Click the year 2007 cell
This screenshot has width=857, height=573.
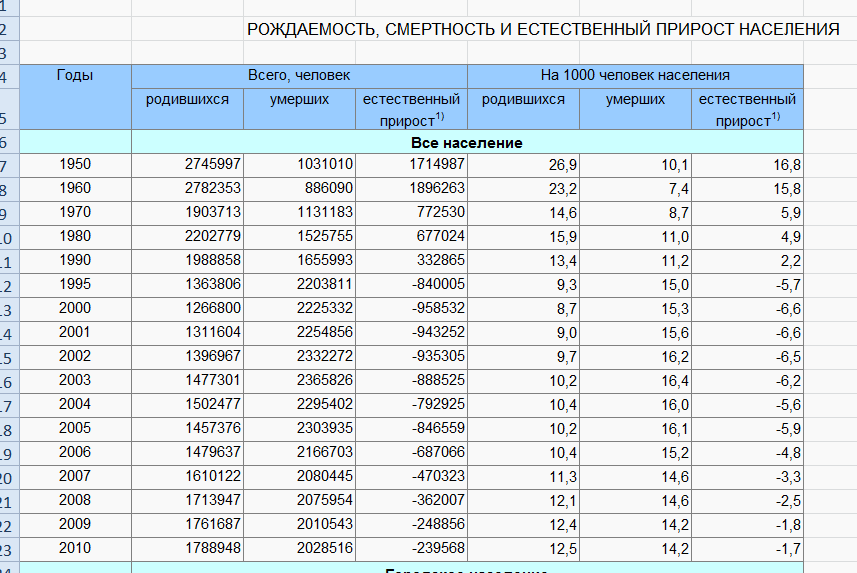[x=75, y=476]
